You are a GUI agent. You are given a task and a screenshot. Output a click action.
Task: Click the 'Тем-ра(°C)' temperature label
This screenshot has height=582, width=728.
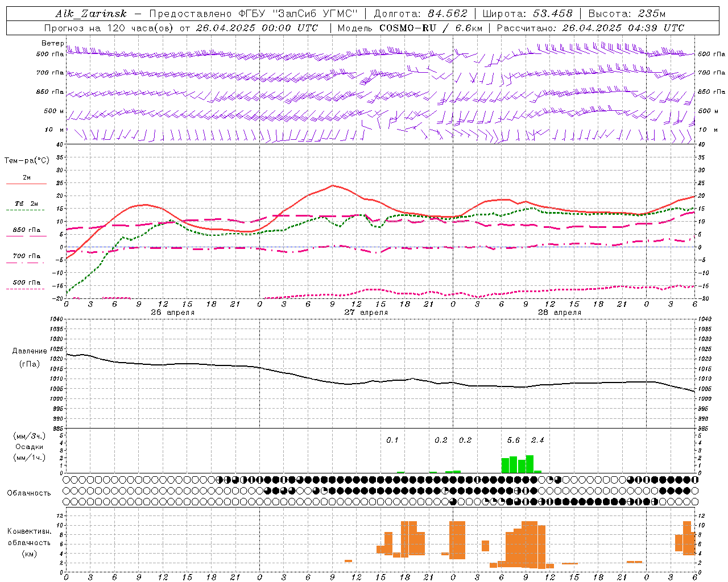27,161
